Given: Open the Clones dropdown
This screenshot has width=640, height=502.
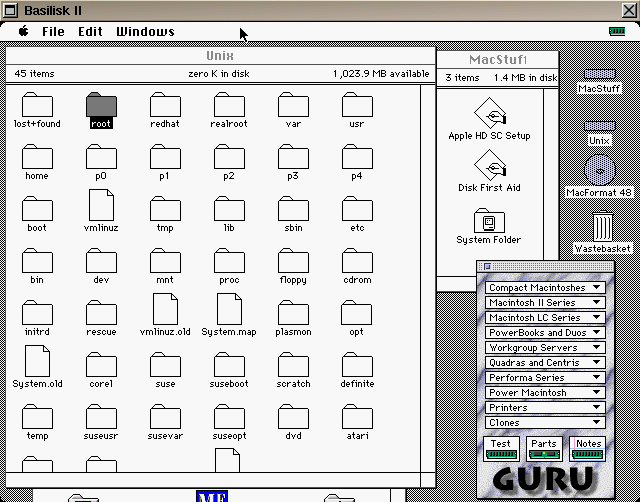Looking at the screenshot, I should click(x=545, y=423).
